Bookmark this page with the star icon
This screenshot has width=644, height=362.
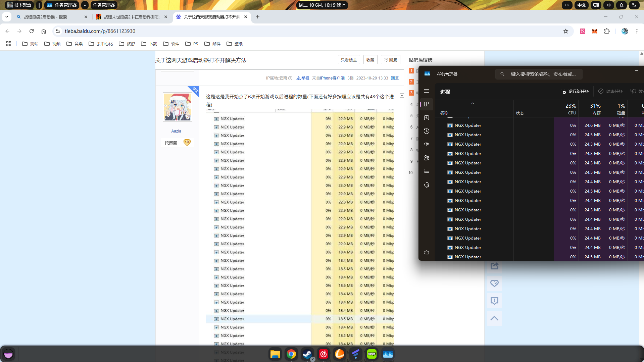point(566,31)
